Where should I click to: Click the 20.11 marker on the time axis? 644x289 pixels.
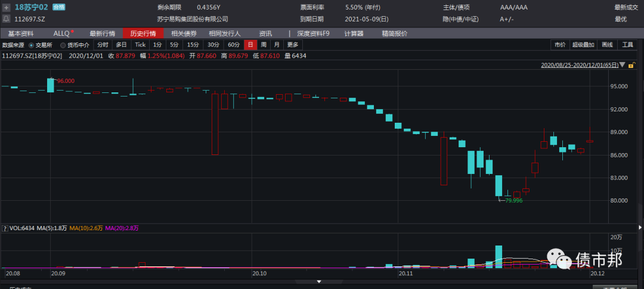click(x=406, y=273)
